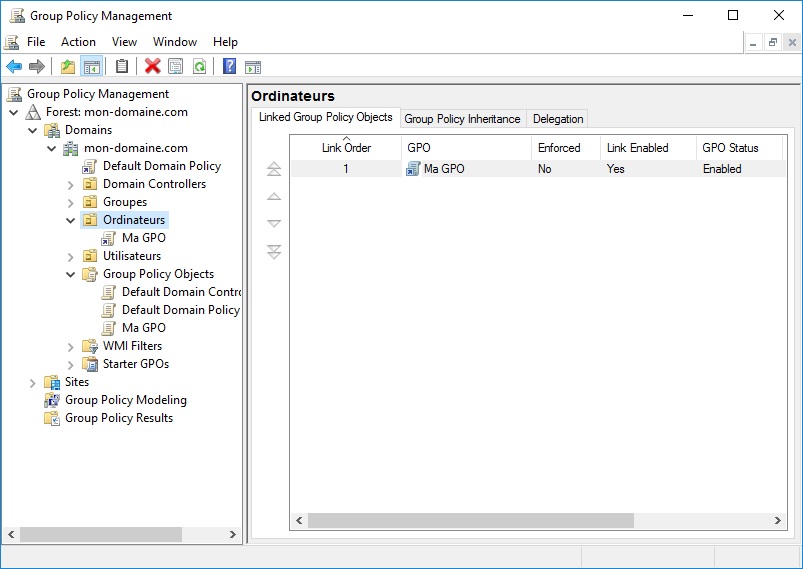The height and width of the screenshot is (569, 803).
Task: Open the View menu
Action: [124, 42]
